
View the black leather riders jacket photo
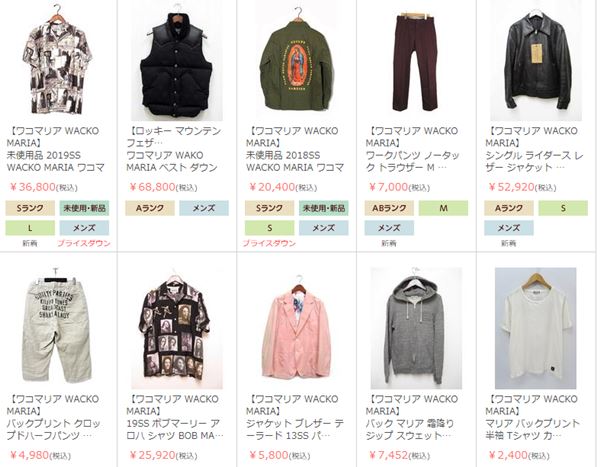click(x=536, y=61)
